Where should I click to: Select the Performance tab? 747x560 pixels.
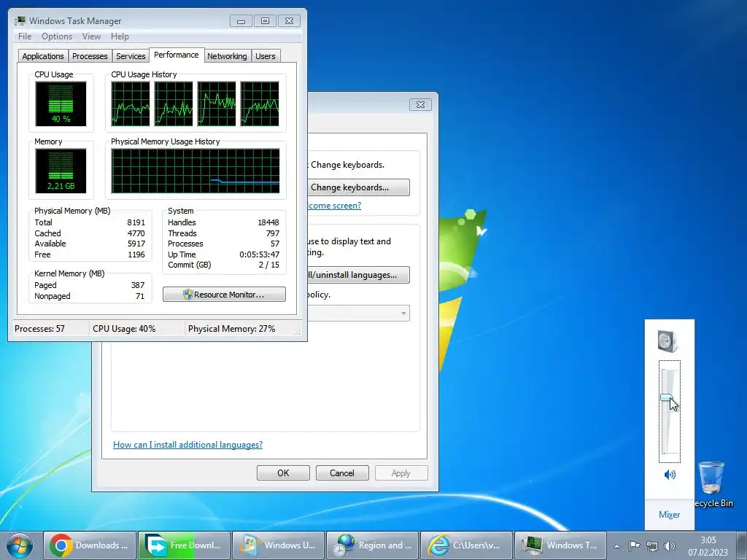point(177,55)
